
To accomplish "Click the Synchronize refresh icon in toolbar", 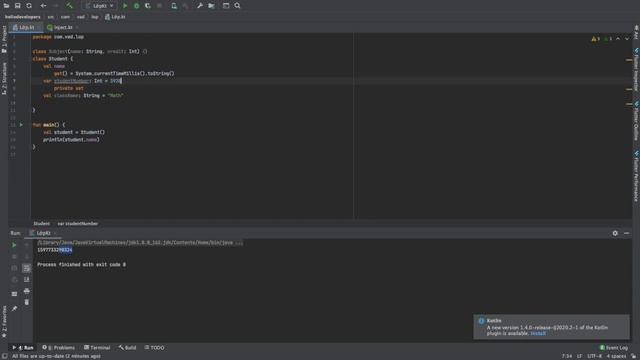I will pyautogui.click(x=29, y=6).
